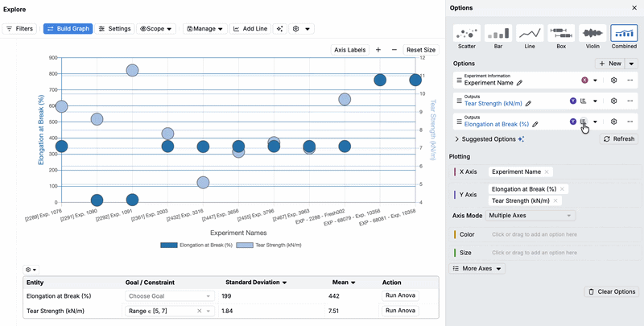Click the Clear Options button
The height and width of the screenshot is (326, 644).
tap(613, 291)
